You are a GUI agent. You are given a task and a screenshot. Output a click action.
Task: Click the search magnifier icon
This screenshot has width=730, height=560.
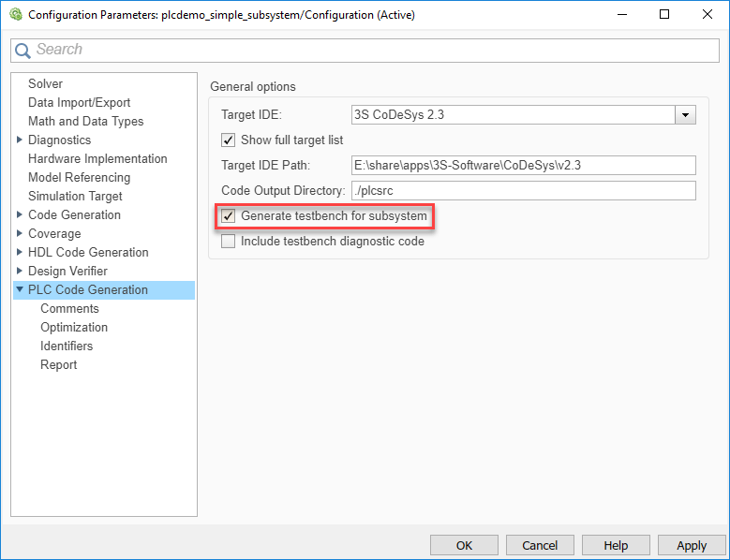pyautogui.click(x=22, y=51)
